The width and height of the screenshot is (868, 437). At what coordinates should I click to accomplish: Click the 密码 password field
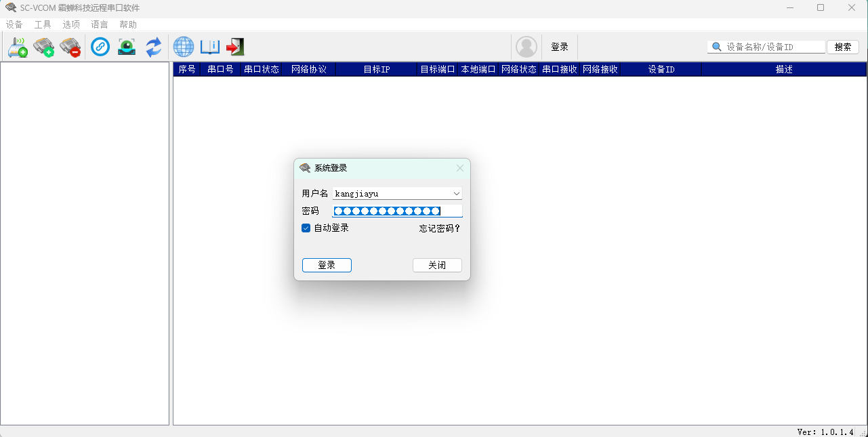pos(397,211)
